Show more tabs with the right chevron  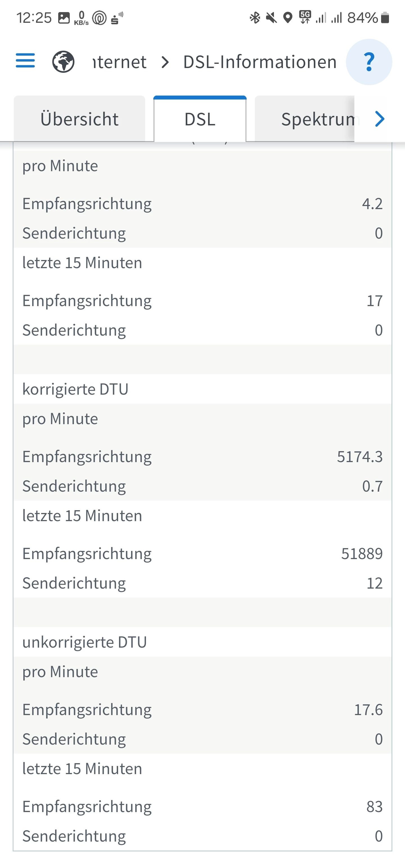point(380,119)
